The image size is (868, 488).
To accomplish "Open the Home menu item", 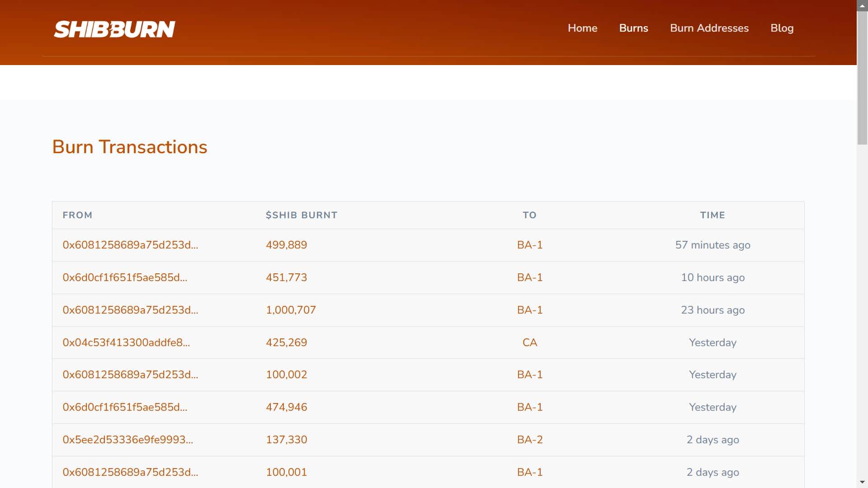I will [x=582, y=28].
